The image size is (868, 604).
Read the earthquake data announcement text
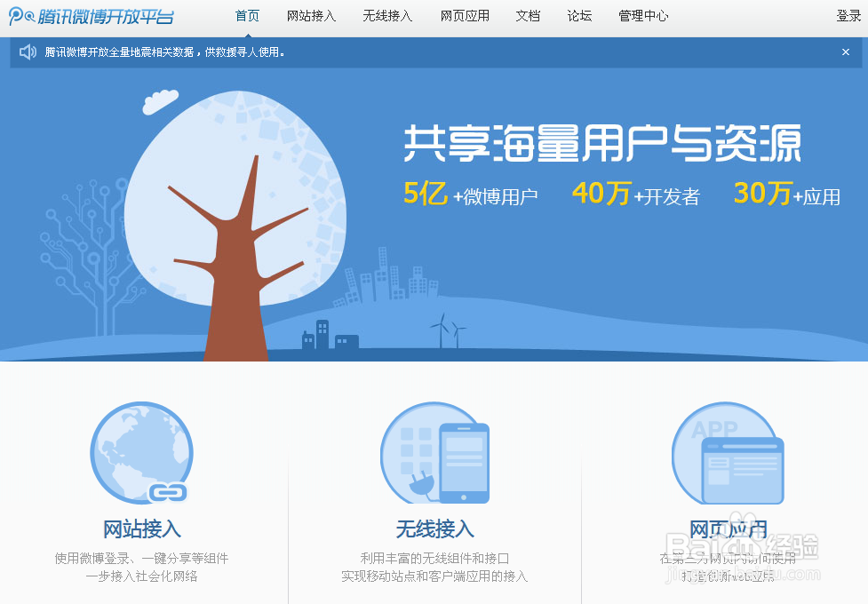165,52
